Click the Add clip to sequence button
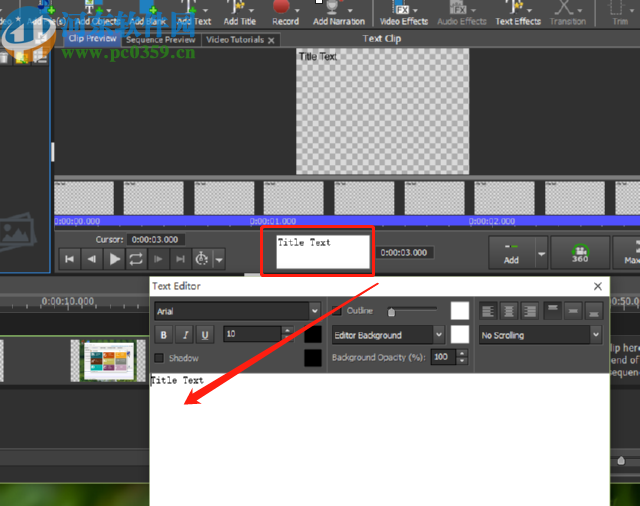640x506 pixels. coord(511,253)
